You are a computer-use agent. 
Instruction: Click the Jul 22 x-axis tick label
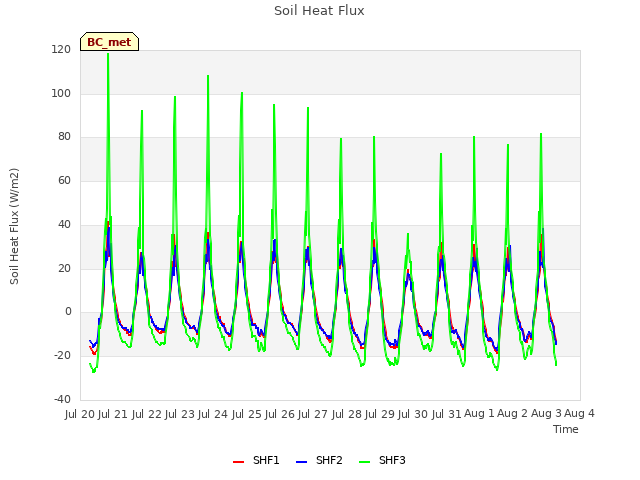146,414
